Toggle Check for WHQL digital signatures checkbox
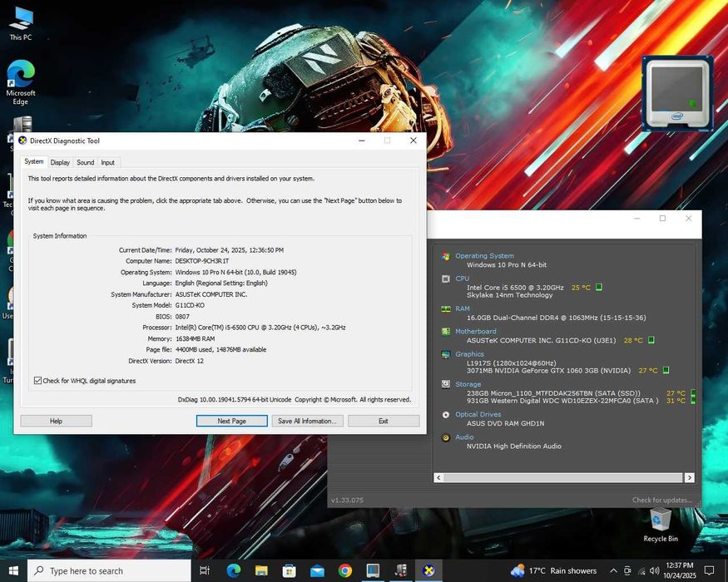 37,381
